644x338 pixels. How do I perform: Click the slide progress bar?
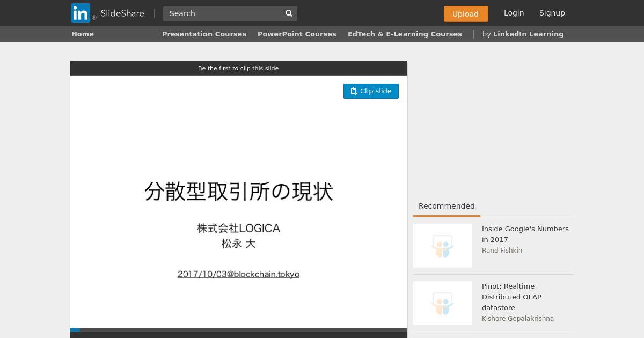[x=238, y=330]
